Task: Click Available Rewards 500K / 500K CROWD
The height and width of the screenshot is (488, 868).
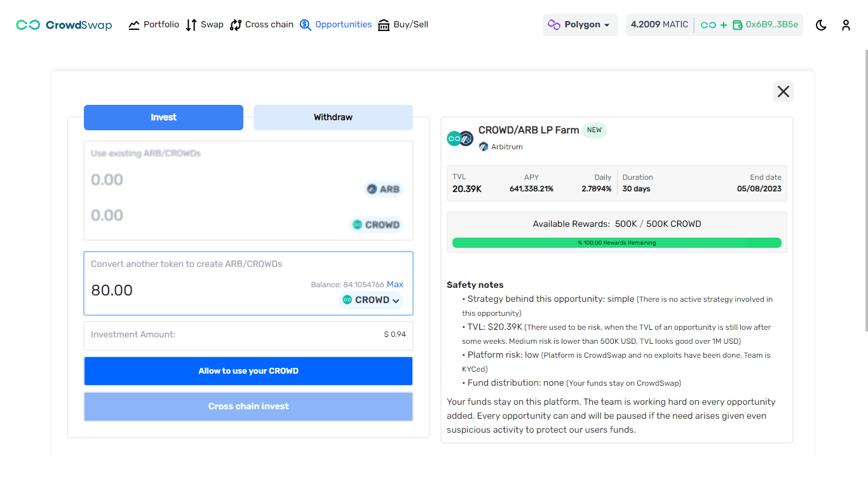Action: (x=617, y=224)
